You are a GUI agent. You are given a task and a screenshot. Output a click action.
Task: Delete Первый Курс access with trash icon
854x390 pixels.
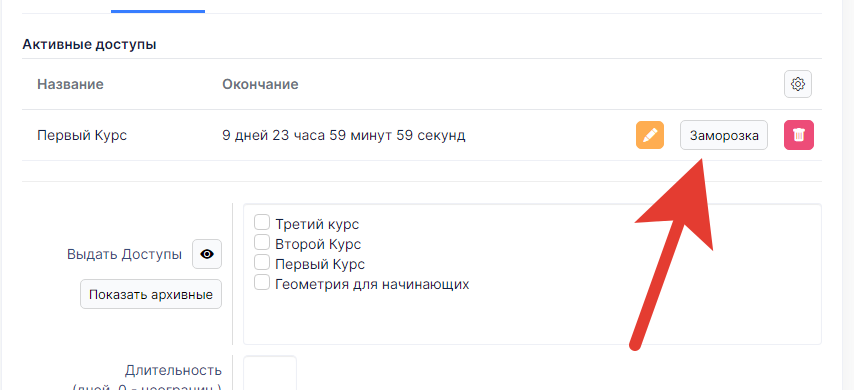point(798,135)
